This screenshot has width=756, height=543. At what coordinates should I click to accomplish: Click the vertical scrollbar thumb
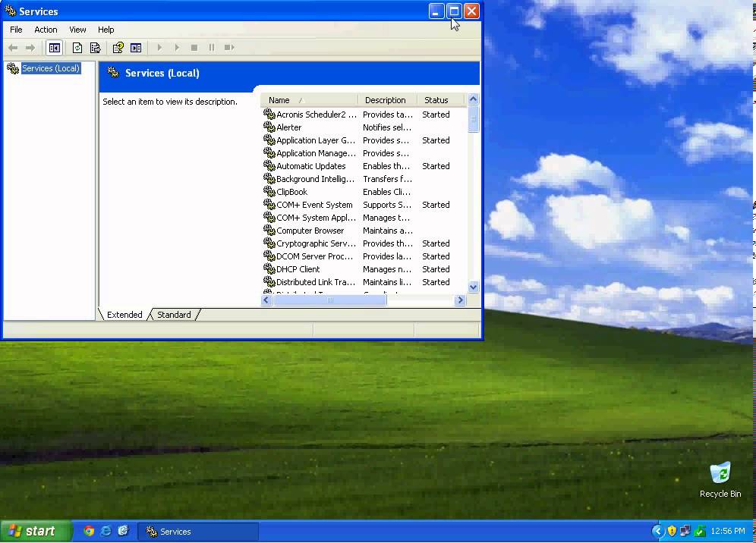point(473,119)
